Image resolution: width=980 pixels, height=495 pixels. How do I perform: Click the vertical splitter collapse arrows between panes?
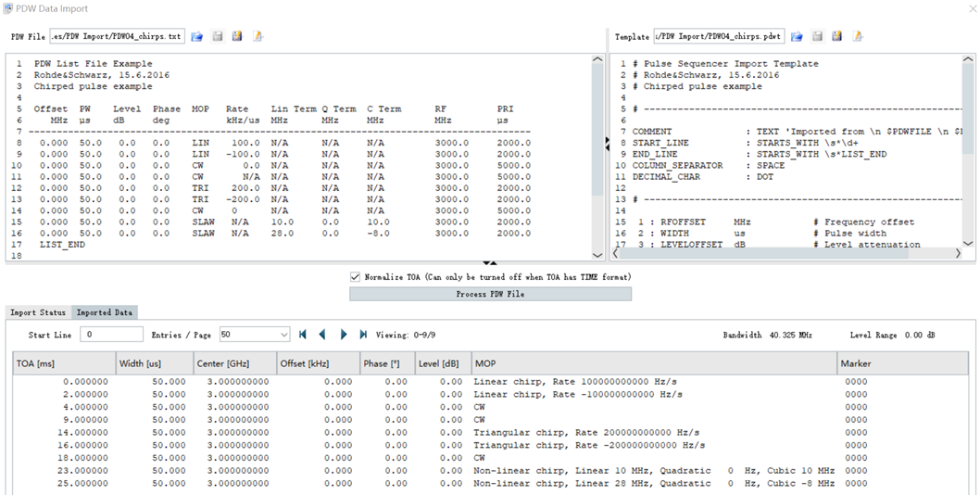(x=607, y=144)
